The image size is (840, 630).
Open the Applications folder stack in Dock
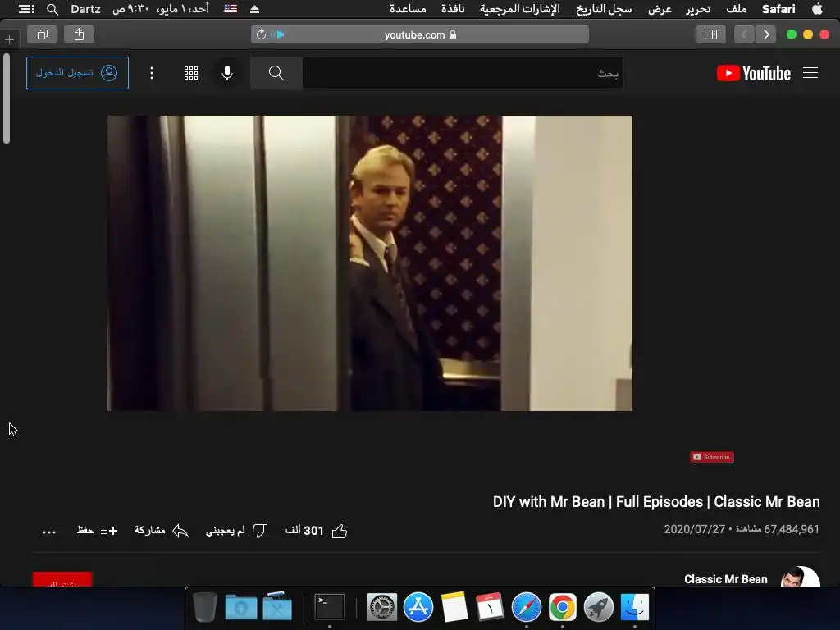(x=277, y=607)
